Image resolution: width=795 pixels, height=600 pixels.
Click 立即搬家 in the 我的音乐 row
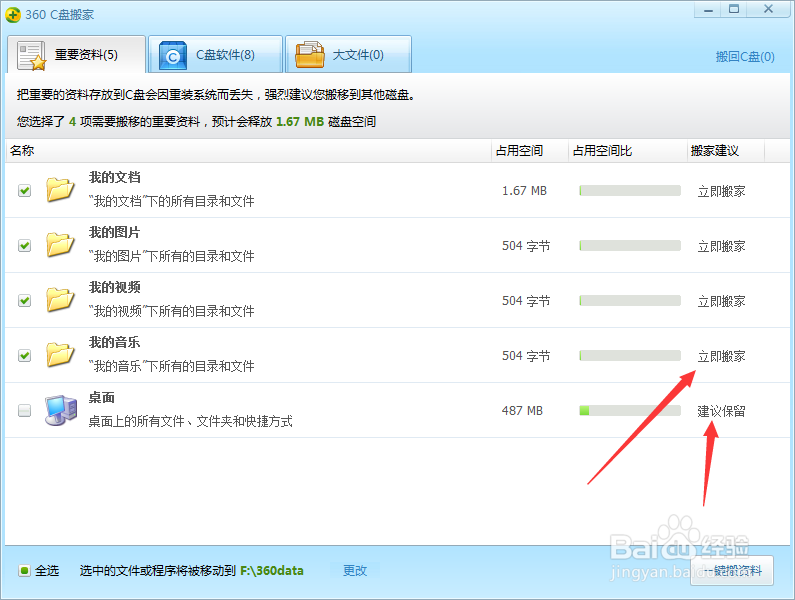click(x=721, y=356)
